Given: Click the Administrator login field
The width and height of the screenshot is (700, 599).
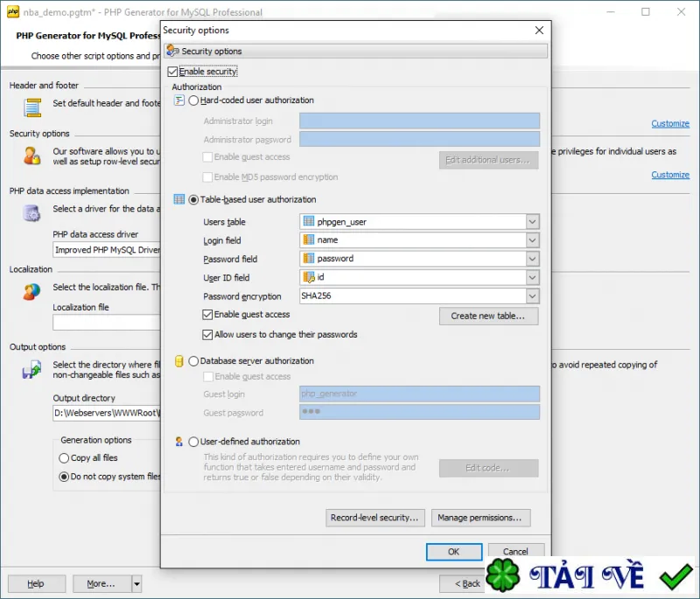Looking at the screenshot, I should pyautogui.click(x=419, y=121).
